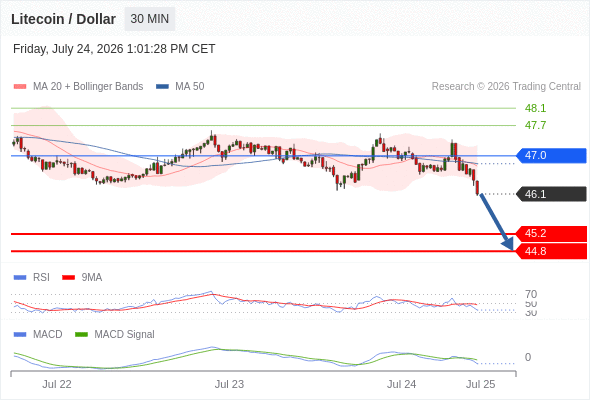Viewport: 590px width, 400px height.
Task: Click the 48.1 resistance level label
Action: coord(535,108)
